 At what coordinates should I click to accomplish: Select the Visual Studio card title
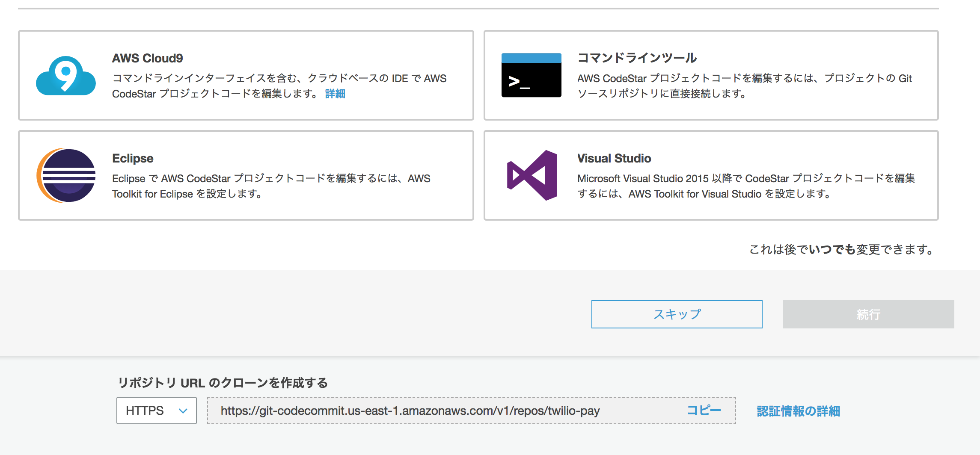pos(614,158)
